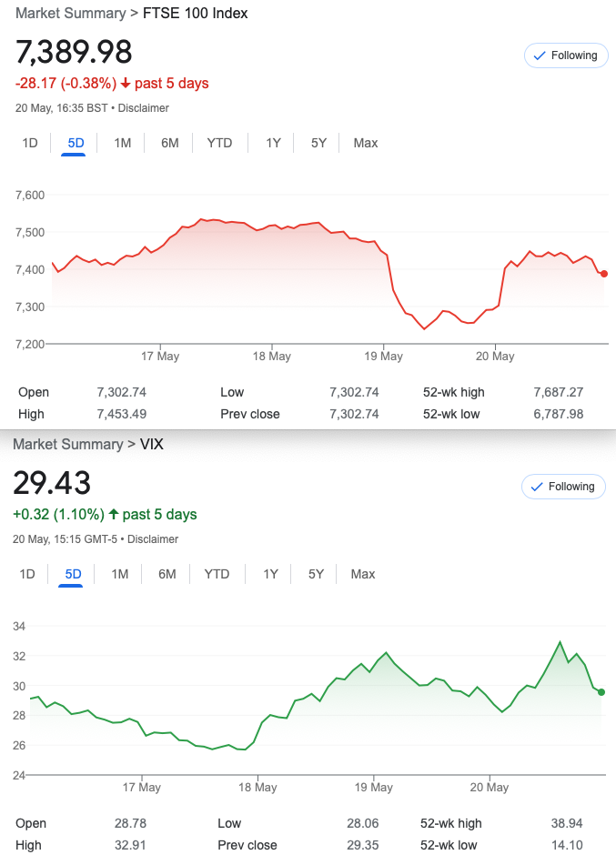Click the 18 May label on VIX chart
This screenshot has width=616, height=855.
(258, 788)
